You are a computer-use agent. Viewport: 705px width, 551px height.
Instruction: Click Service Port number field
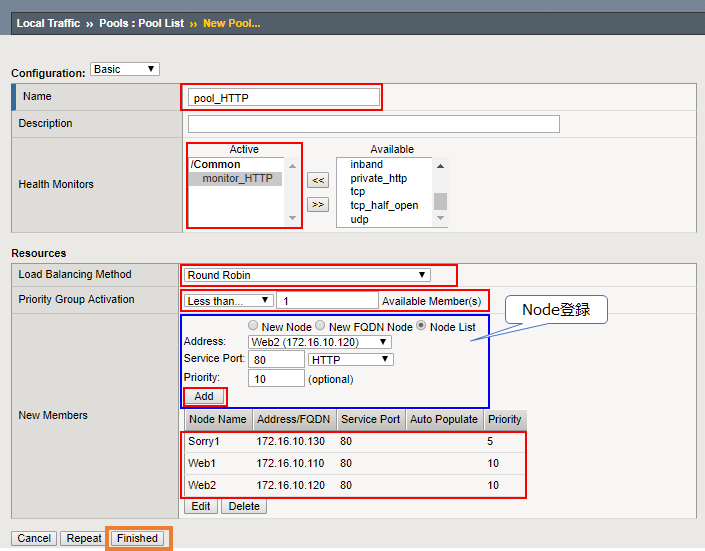(276, 359)
